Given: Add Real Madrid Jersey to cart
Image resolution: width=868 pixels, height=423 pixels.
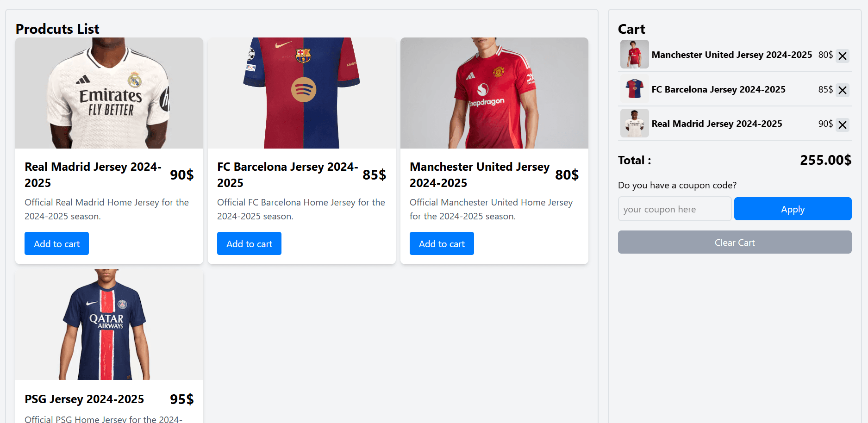Looking at the screenshot, I should pyautogui.click(x=56, y=243).
